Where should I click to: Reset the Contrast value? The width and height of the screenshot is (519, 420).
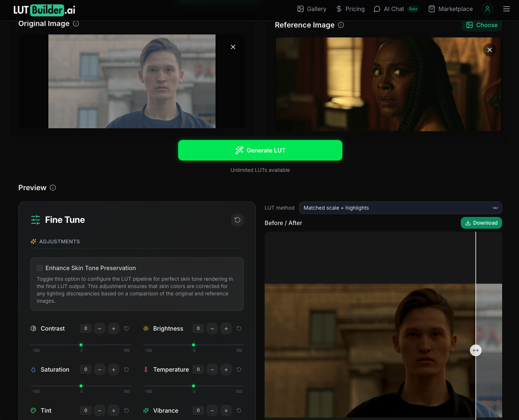pyautogui.click(x=126, y=328)
